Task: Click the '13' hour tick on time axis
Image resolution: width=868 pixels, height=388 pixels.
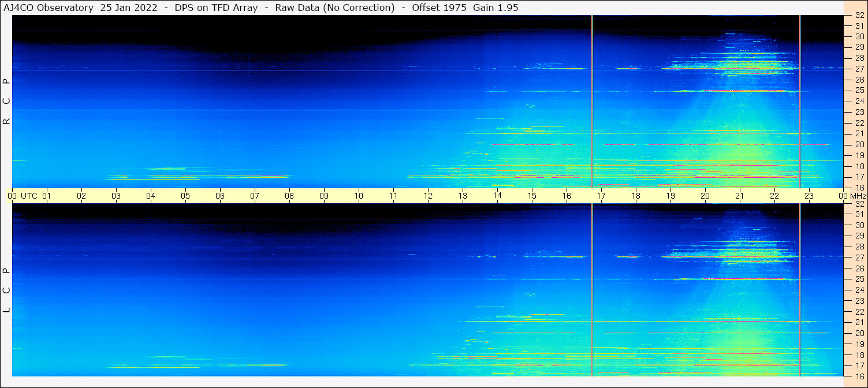Action: (x=463, y=196)
